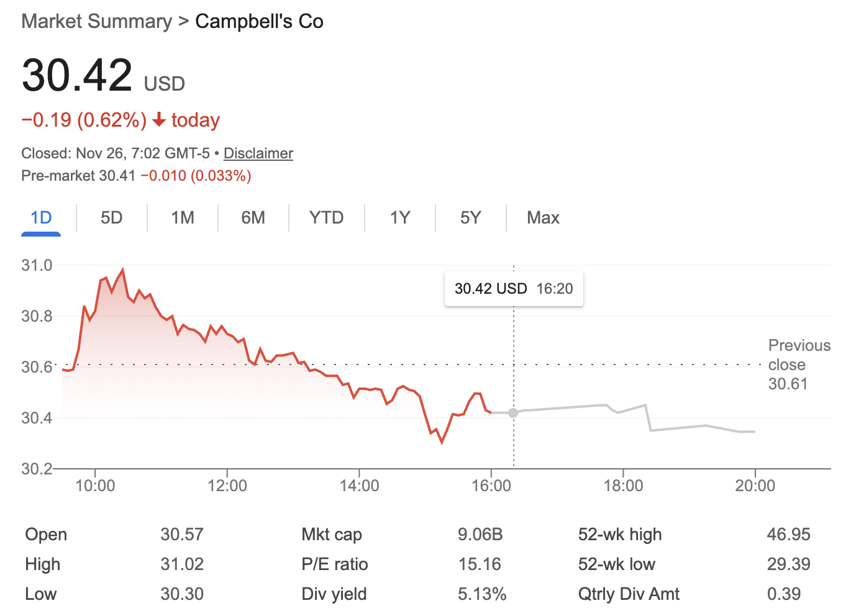Click the 52-wk high value 46.95

[790, 534]
